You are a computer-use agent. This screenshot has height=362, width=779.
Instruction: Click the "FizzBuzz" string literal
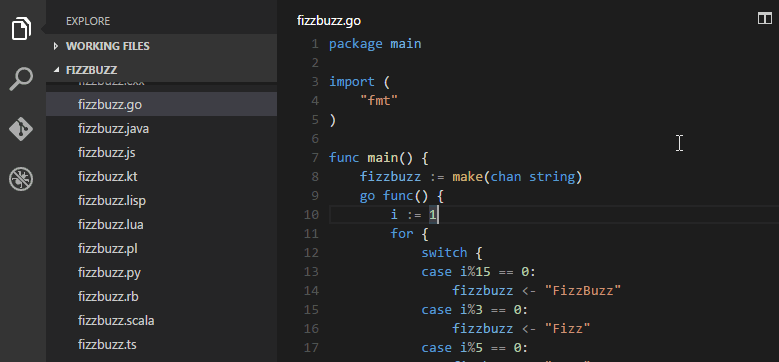pos(583,290)
